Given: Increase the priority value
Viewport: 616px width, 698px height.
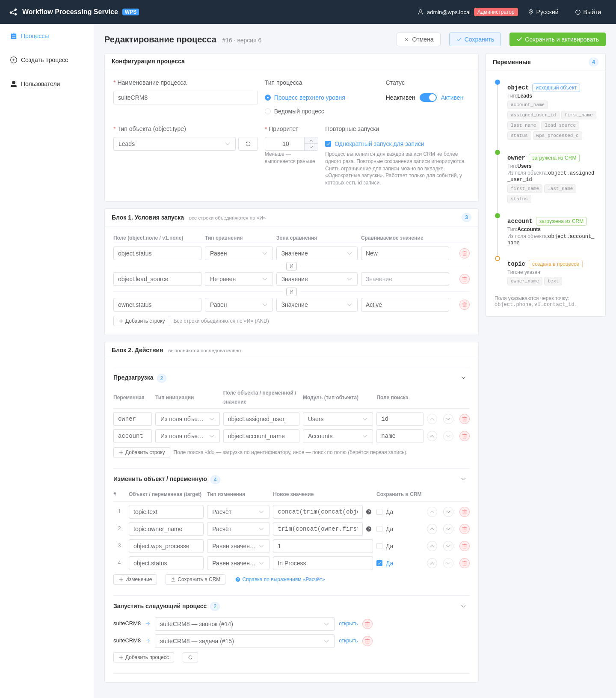Looking at the screenshot, I should point(311,141).
